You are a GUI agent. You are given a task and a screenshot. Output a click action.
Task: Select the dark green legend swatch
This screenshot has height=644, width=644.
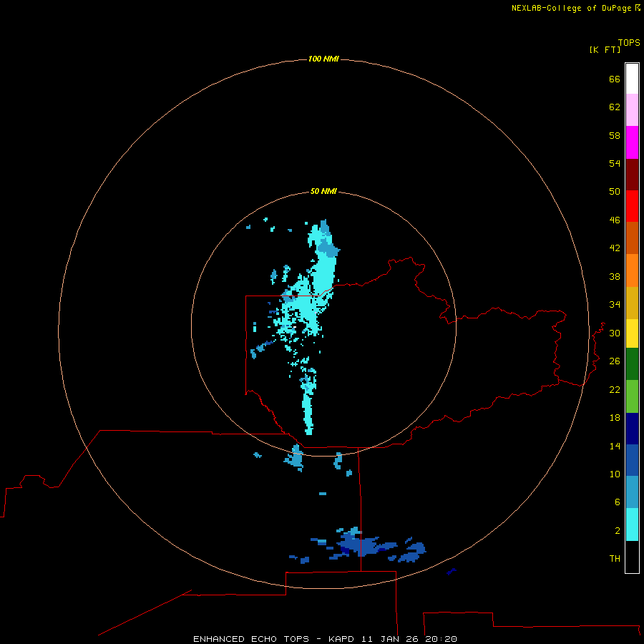pos(632,364)
